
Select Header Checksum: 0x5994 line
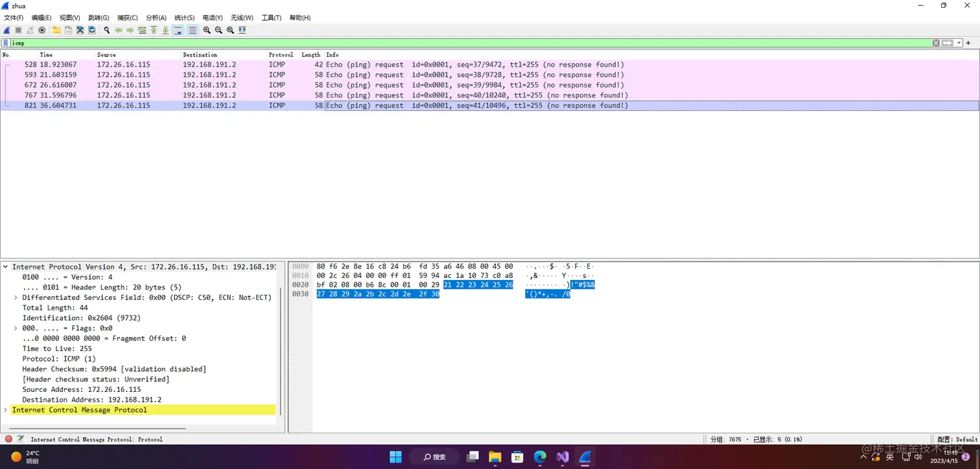click(x=114, y=369)
